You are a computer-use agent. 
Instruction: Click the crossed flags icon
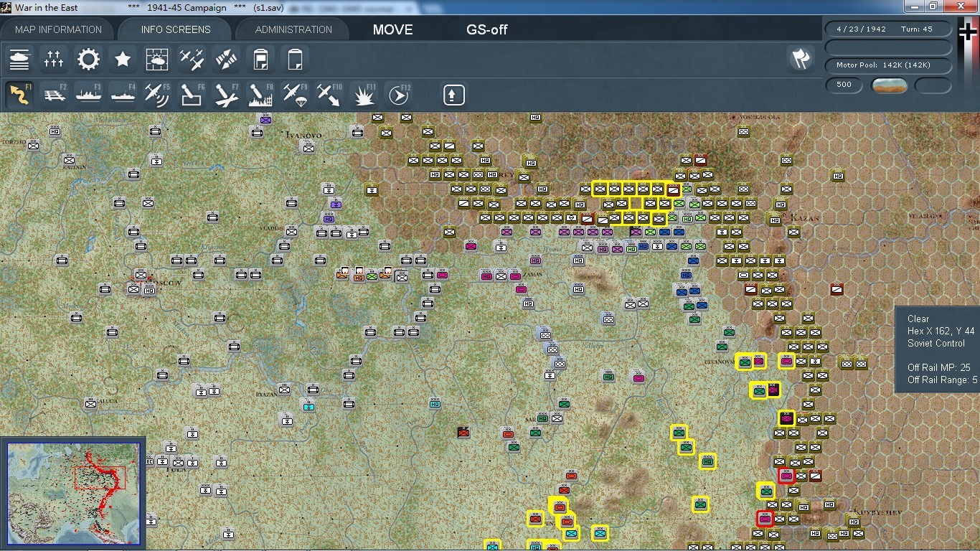pyautogui.click(x=801, y=59)
